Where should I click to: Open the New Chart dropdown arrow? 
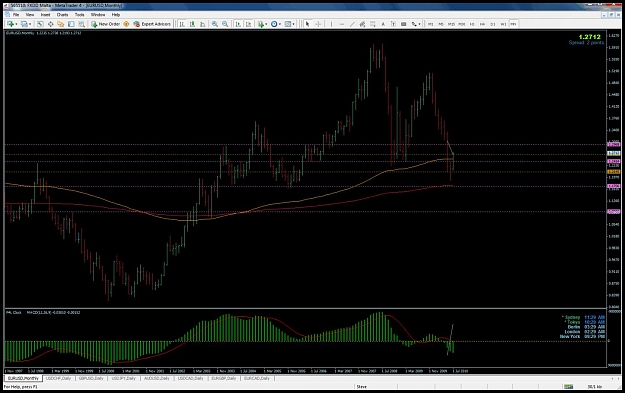16,24
